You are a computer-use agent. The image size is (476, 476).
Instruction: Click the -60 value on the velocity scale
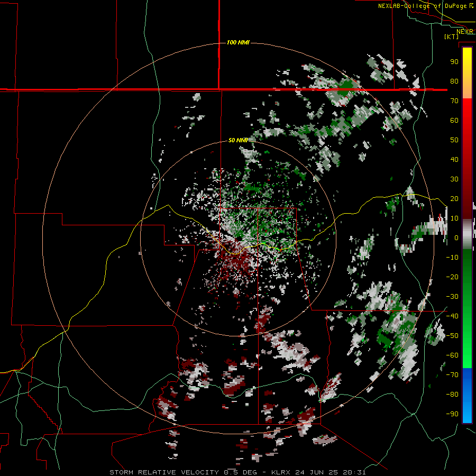(x=452, y=355)
